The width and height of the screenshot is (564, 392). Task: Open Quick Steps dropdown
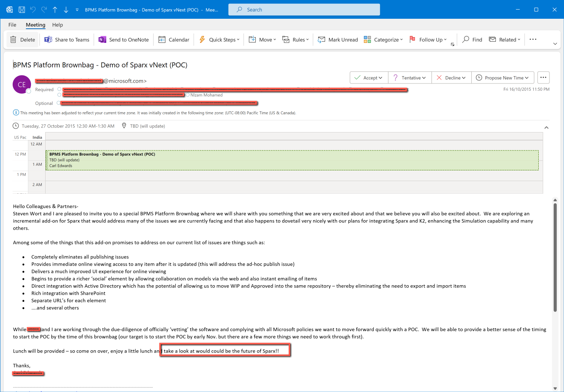click(219, 39)
